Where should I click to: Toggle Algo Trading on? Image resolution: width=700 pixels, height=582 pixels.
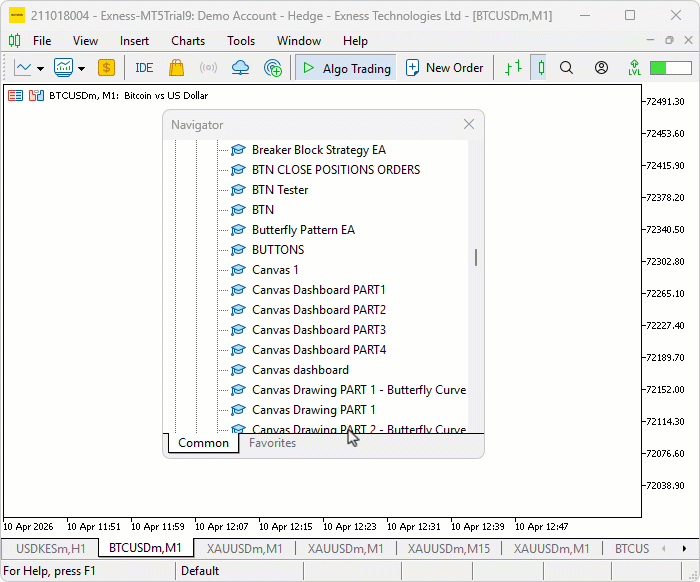pyautogui.click(x=346, y=68)
